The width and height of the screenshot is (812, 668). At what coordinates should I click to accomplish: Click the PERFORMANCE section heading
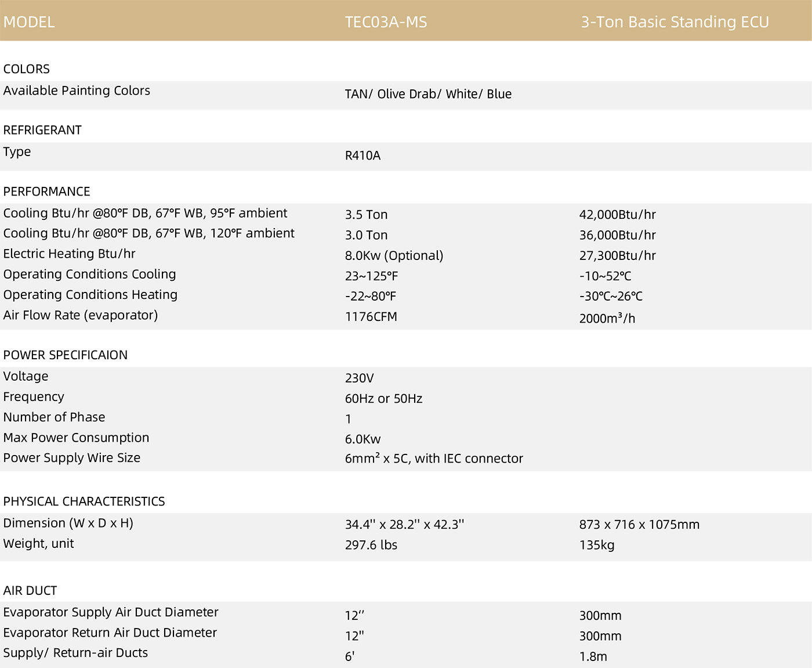coord(46,192)
